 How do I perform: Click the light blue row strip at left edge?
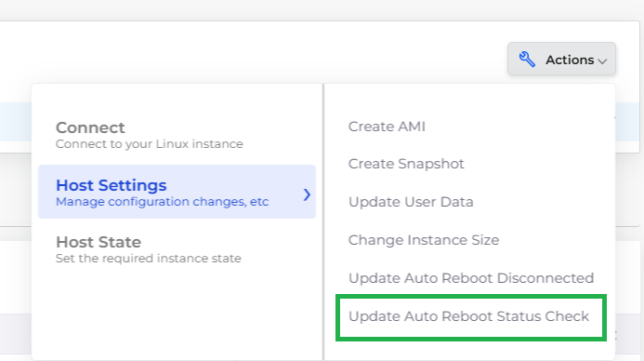click(15, 122)
